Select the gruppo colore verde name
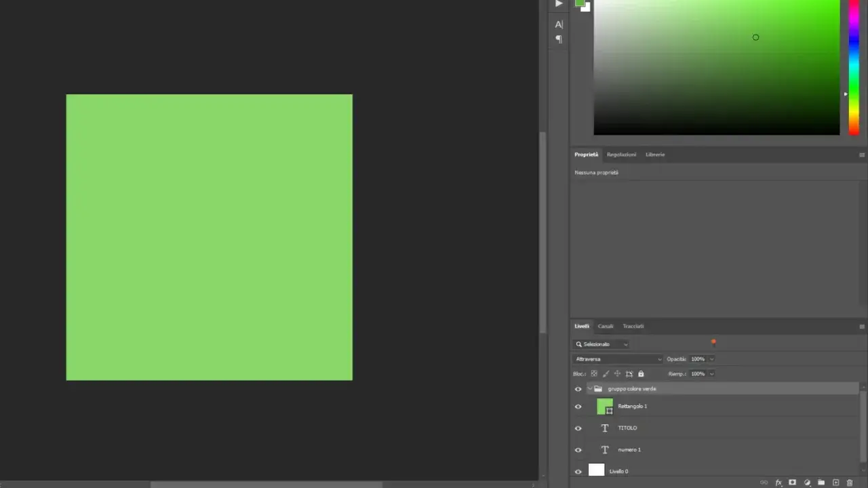Viewport: 868px width, 488px height. 632,389
